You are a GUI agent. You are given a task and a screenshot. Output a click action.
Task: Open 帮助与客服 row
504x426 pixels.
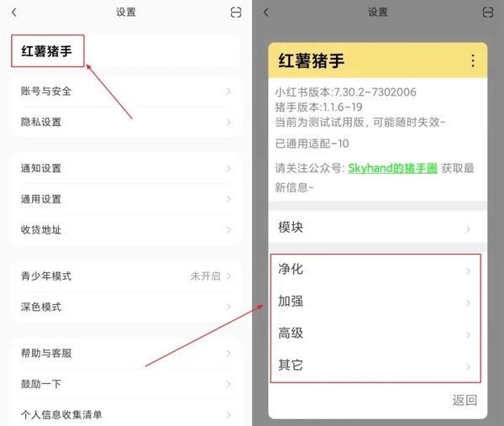(x=125, y=353)
